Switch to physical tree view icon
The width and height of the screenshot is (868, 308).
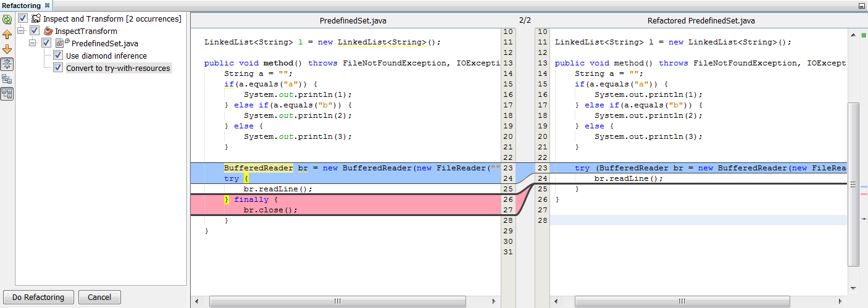[7, 94]
